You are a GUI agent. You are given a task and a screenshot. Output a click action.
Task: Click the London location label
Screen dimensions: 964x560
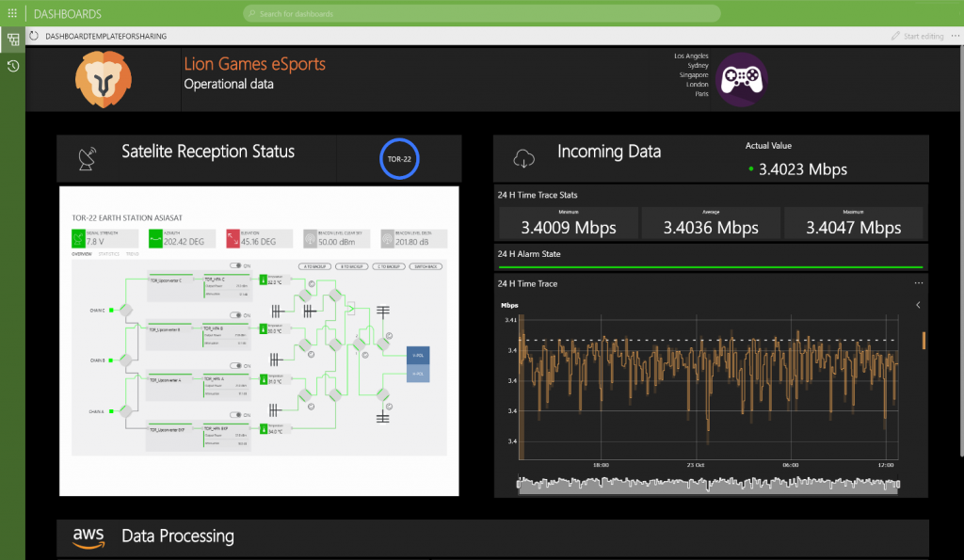click(x=698, y=84)
